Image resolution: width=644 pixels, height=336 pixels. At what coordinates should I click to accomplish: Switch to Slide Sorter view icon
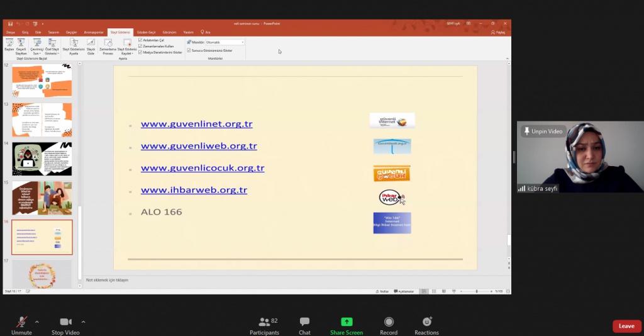click(x=434, y=291)
